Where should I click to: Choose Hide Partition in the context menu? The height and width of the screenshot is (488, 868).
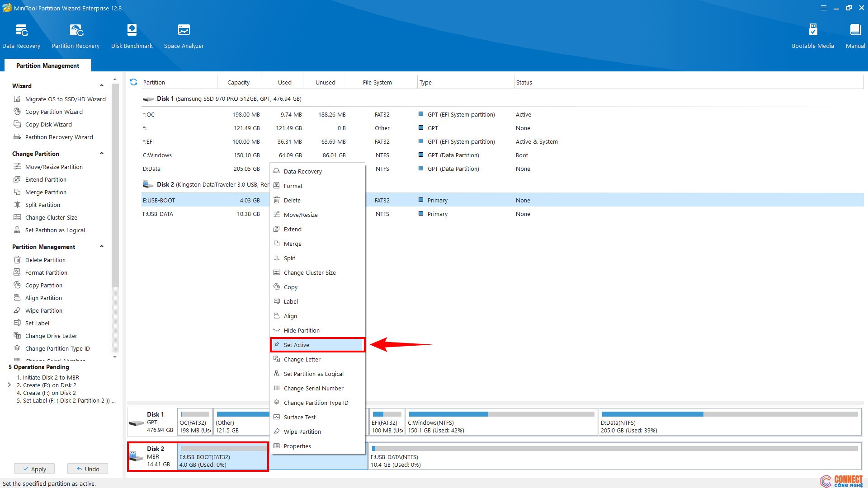pyautogui.click(x=318, y=330)
